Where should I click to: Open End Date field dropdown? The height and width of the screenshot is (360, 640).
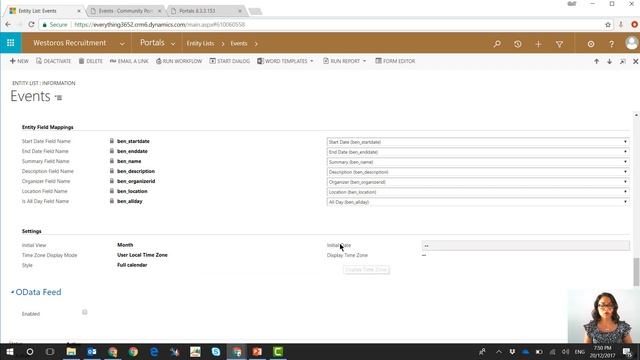pos(478,152)
